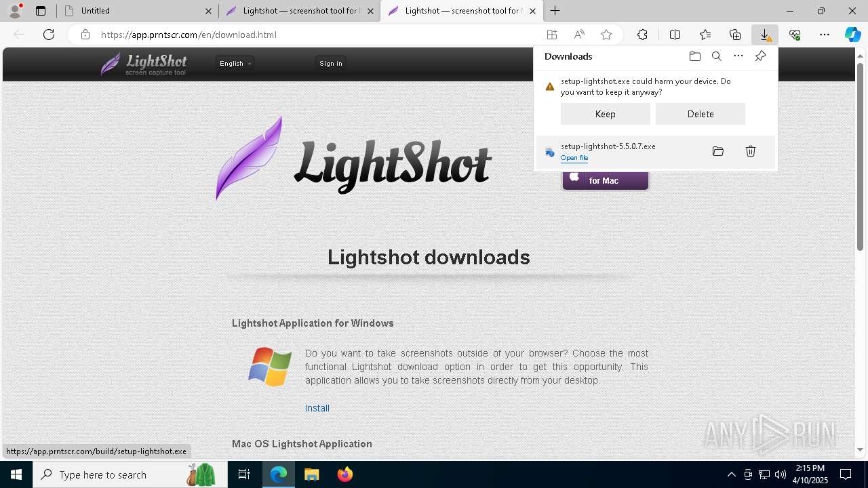Screen dimensions: 868x488
Task: Click the Install link for Windows
Action: [x=317, y=408]
